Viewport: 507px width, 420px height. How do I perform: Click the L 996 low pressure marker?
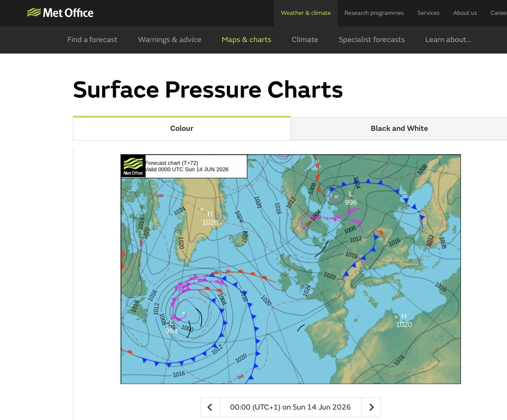(x=351, y=198)
